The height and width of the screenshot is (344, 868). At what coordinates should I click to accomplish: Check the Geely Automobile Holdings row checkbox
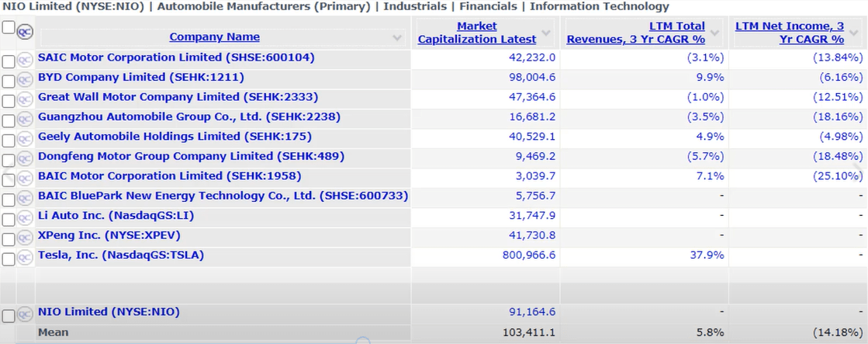(x=9, y=141)
